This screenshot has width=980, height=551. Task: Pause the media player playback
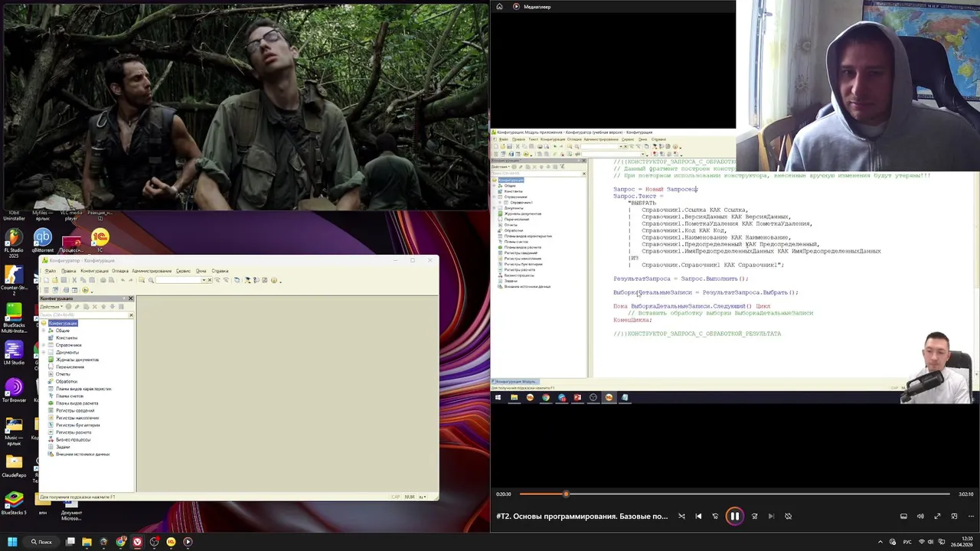pyautogui.click(x=734, y=516)
